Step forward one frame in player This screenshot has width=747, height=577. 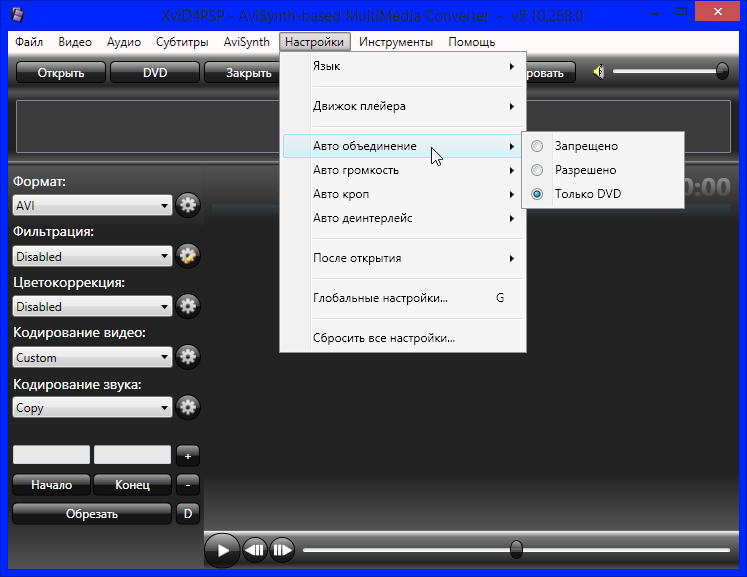(x=282, y=549)
